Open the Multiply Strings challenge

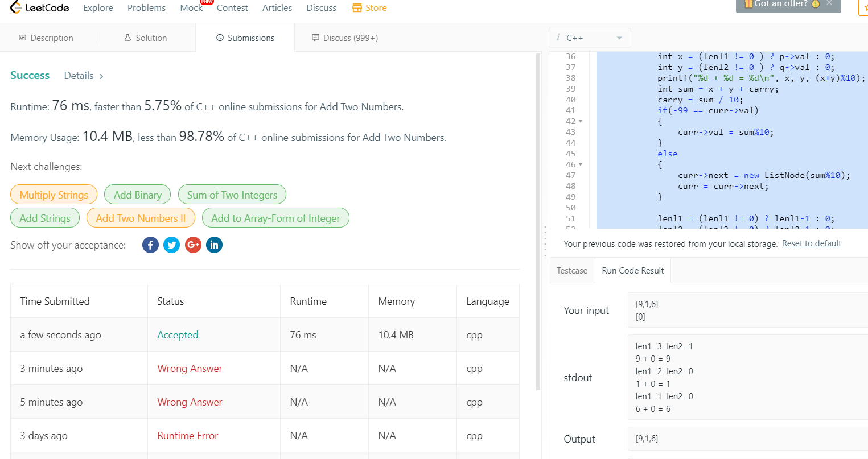pos(54,195)
